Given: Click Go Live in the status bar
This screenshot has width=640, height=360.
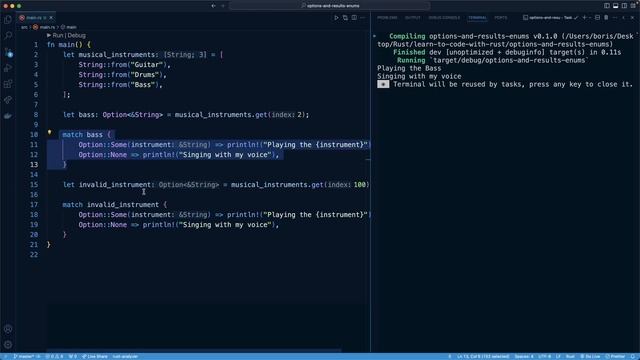Looking at the screenshot, I should tap(590, 356).
